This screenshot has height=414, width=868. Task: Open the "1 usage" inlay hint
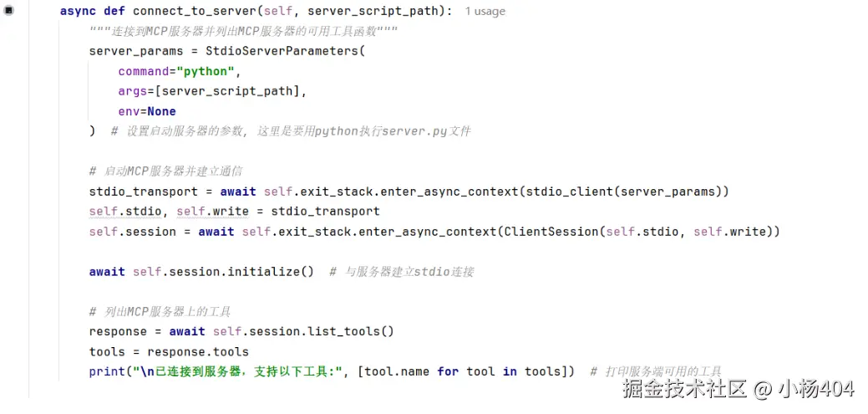click(485, 12)
